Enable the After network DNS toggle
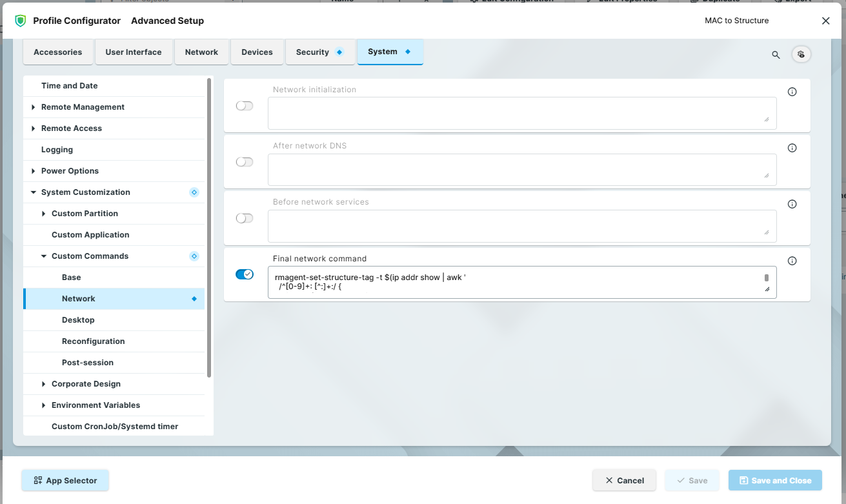This screenshot has height=504, width=846. pos(245,162)
